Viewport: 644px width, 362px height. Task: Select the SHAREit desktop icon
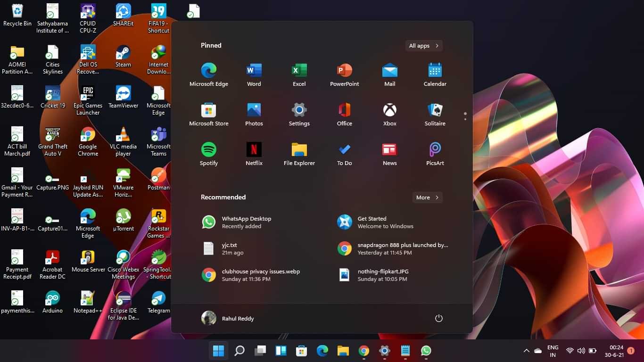point(123,15)
